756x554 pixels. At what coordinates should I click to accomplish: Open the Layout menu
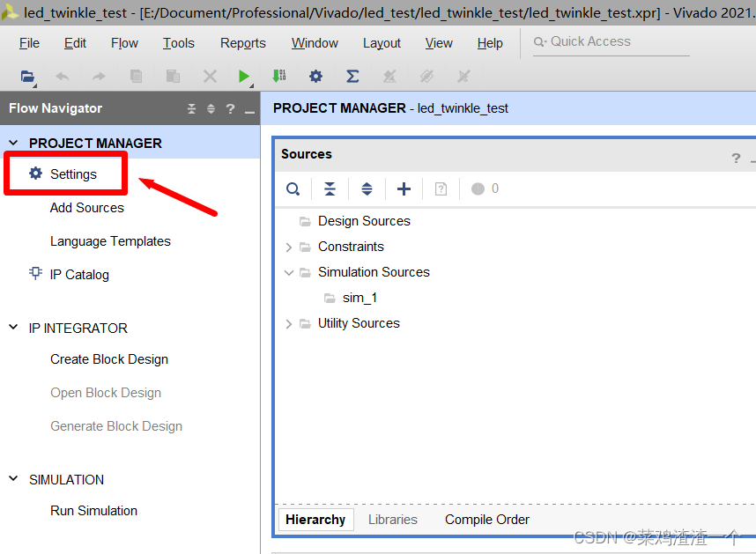click(382, 43)
